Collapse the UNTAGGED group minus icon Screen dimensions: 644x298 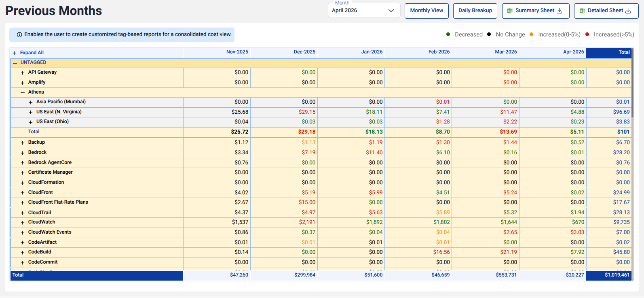pos(15,63)
